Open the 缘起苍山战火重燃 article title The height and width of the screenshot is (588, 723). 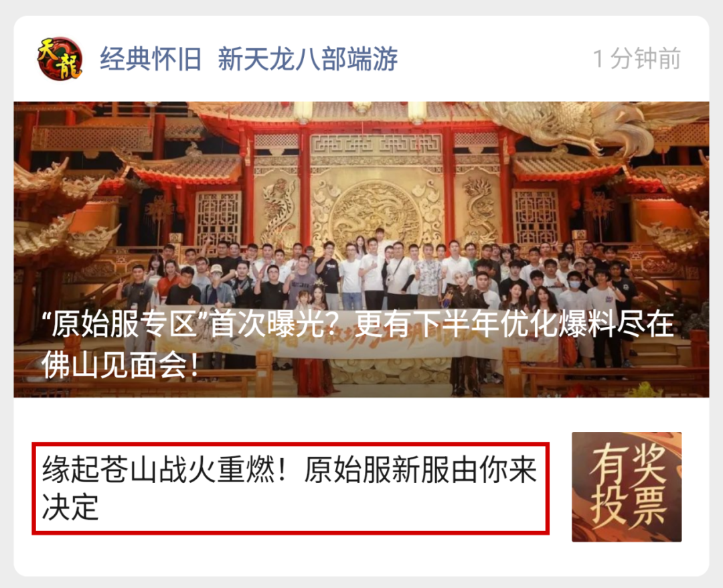[x=290, y=488]
